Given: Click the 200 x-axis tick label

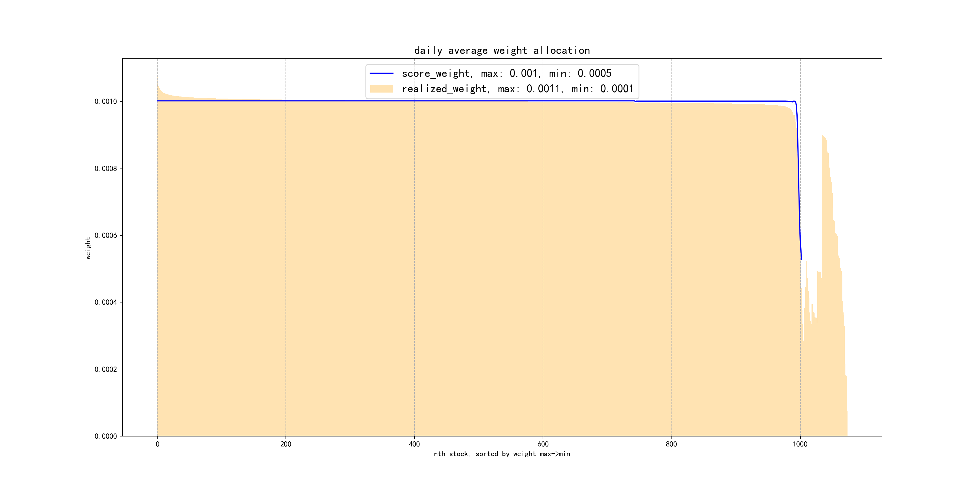Looking at the screenshot, I should [x=286, y=444].
